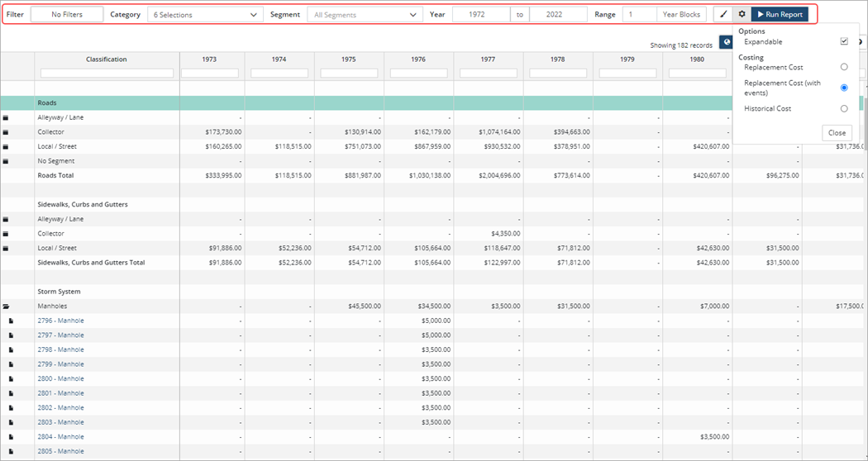Click the globe icon near record count
The height and width of the screenshot is (461, 868).
[726, 42]
